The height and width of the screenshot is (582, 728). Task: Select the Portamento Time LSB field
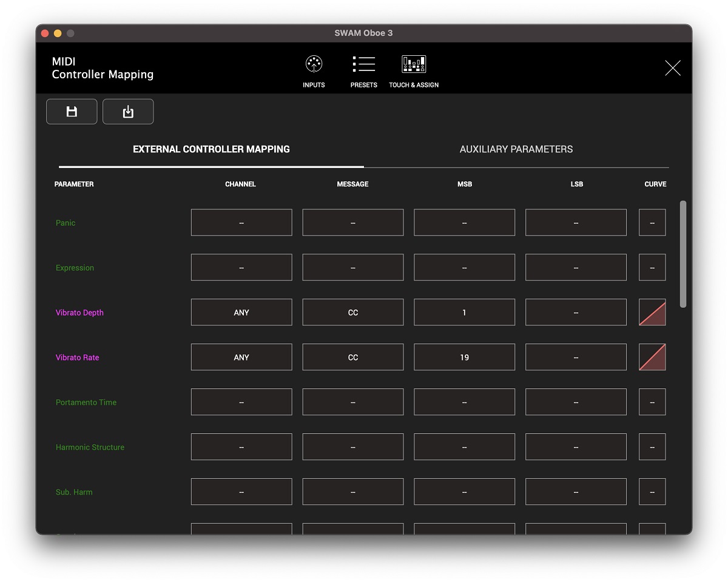(x=576, y=402)
